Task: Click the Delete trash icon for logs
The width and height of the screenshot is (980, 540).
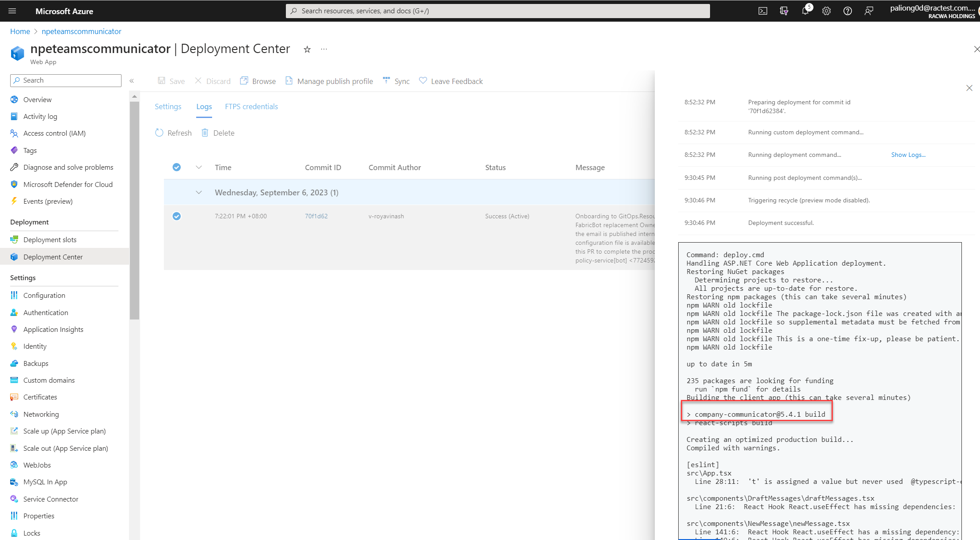Action: 205,133
